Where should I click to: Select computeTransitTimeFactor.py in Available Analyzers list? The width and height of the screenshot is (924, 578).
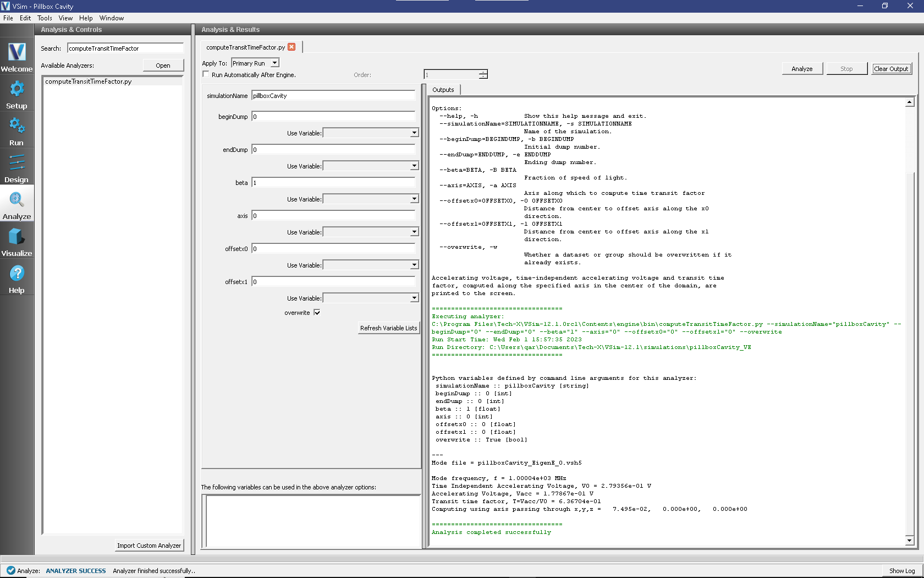[x=112, y=81]
